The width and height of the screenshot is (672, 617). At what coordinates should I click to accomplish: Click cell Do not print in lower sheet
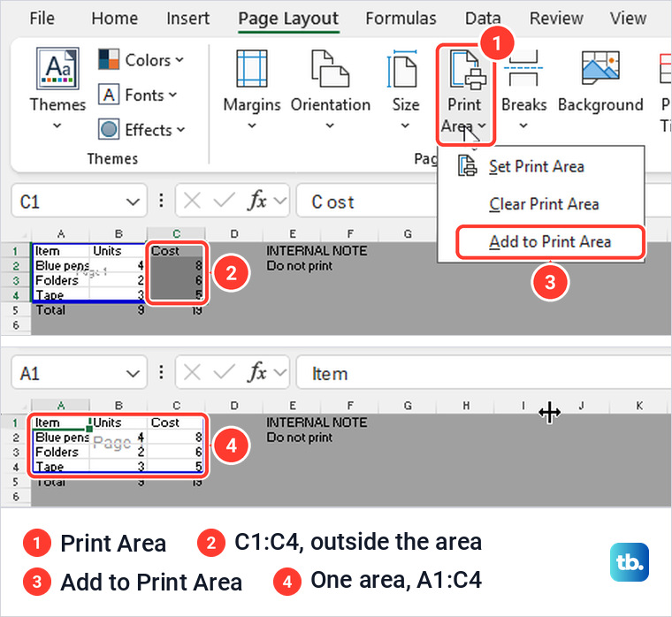click(x=299, y=438)
